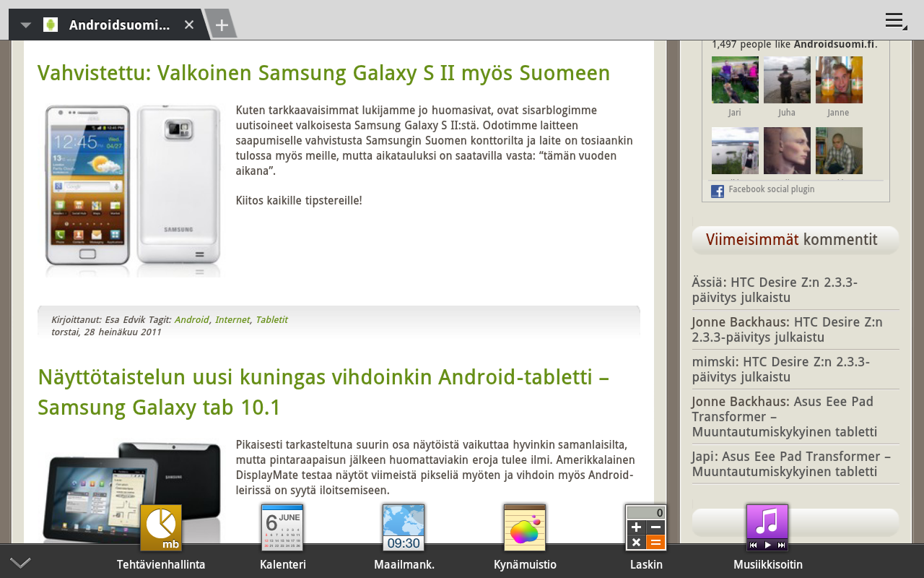This screenshot has width=924, height=578.
Task: Click the Tabletit tag link
Action: (271, 319)
